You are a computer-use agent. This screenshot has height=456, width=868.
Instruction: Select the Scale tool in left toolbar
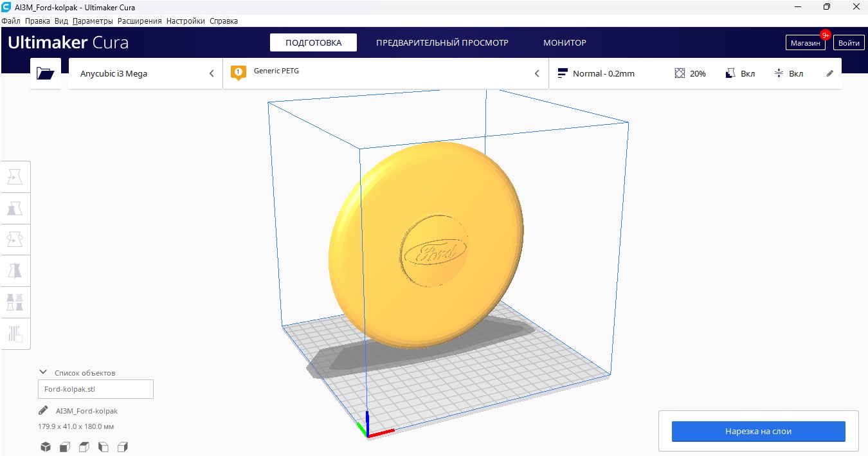[15, 208]
